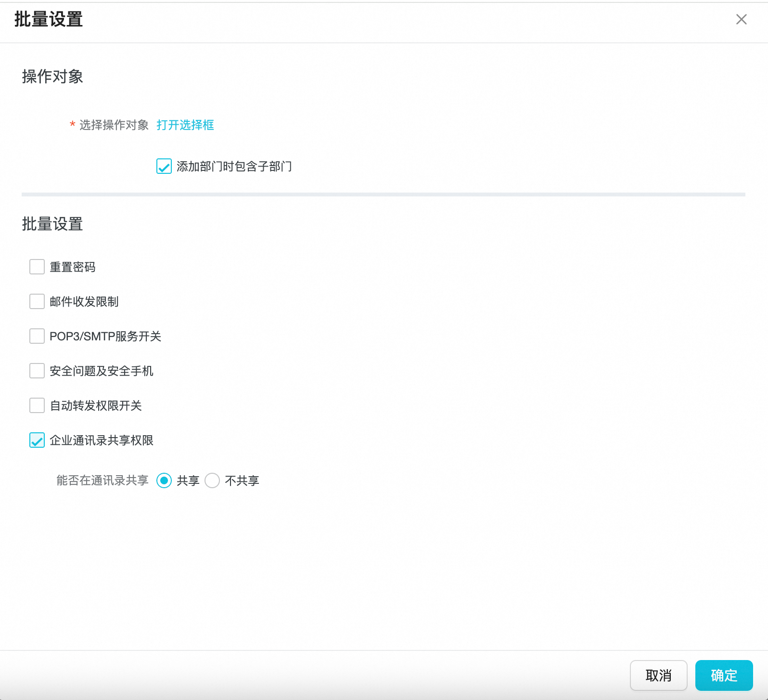Toggle the 自动转发权限开关 checkbox
The width and height of the screenshot is (768, 700).
[x=37, y=405]
